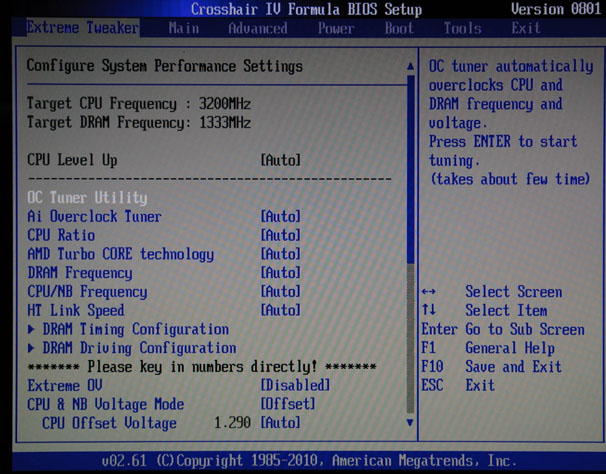Change CPU/NB Frequency [Auto] value

click(x=281, y=291)
